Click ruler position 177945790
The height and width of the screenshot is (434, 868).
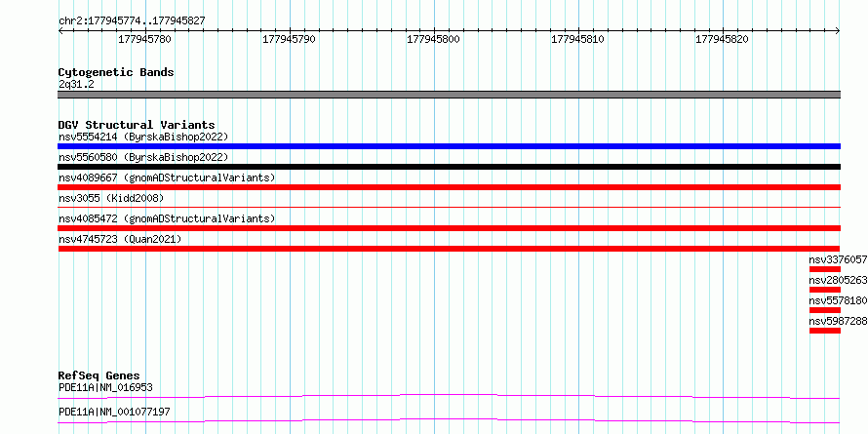tap(289, 39)
